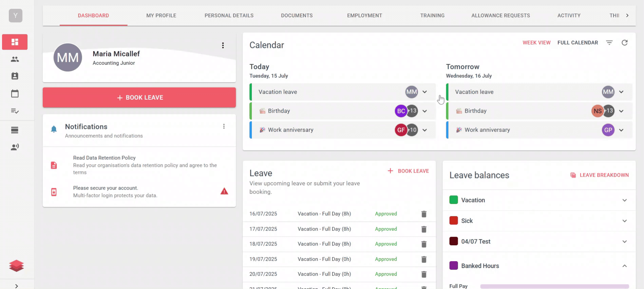
Task: Open the contact badge sidebar icon
Action: click(15, 76)
